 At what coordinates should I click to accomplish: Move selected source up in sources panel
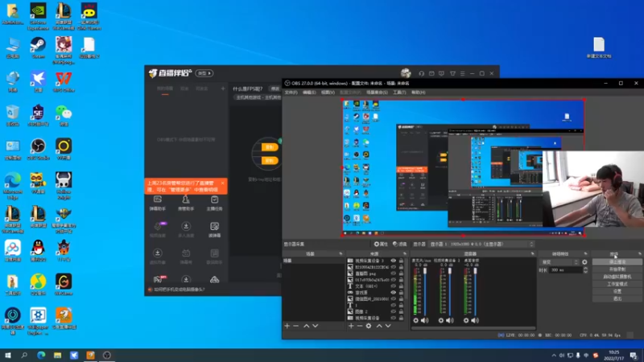pos(379,326)
